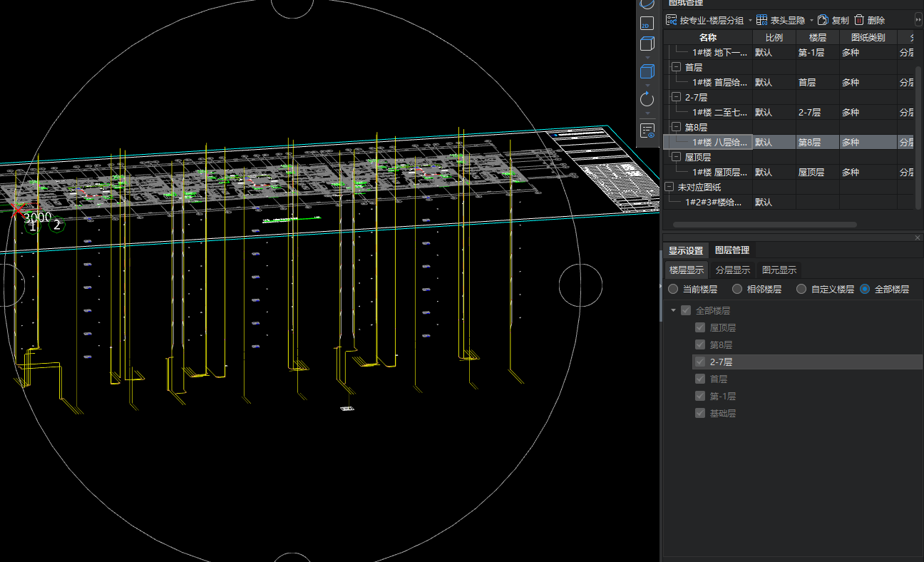Click the group-by-discipline tree icon
This screenshot has width=924, height=562.
[672, 20]
